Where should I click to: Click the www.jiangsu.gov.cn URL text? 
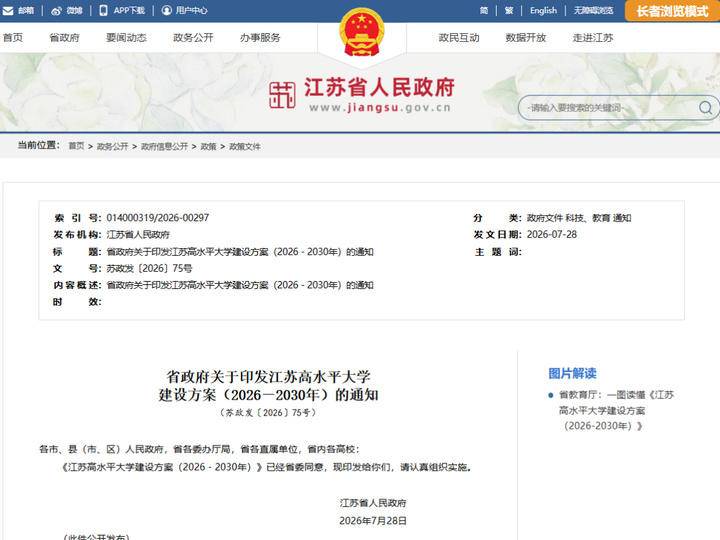tap(380, 108)
